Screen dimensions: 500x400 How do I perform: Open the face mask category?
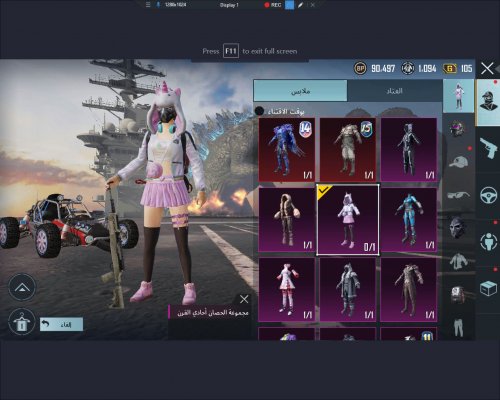click(456, 228)
